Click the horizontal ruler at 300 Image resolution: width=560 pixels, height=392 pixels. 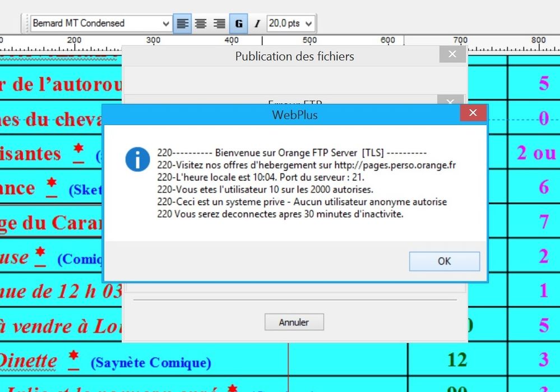153,41
